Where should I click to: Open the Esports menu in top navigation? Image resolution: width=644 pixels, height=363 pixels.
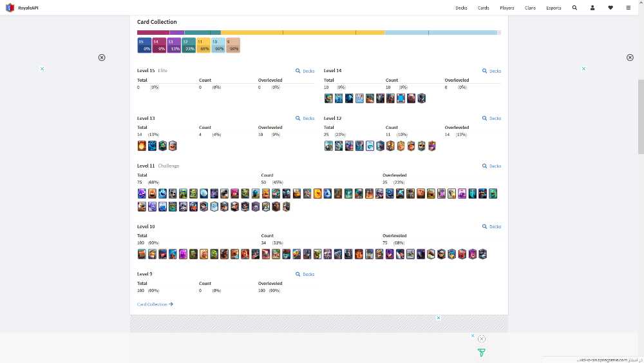(553, 8)
